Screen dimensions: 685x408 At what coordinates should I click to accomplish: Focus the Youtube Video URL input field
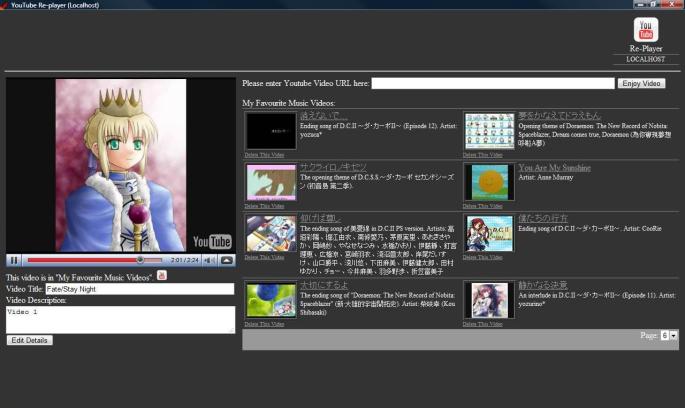click(493, 83)
